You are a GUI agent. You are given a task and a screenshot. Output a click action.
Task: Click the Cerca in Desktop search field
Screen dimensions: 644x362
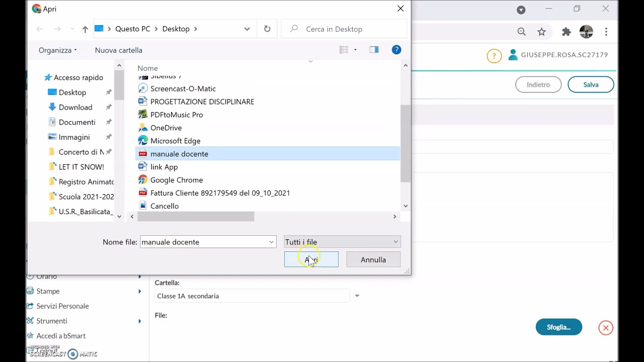344,29
